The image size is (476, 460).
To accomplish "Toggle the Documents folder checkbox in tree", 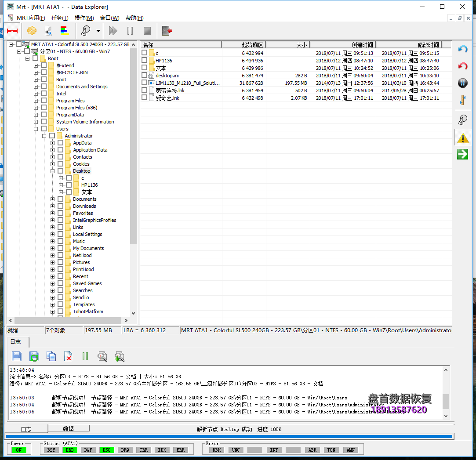I will [x=61, y=199].
